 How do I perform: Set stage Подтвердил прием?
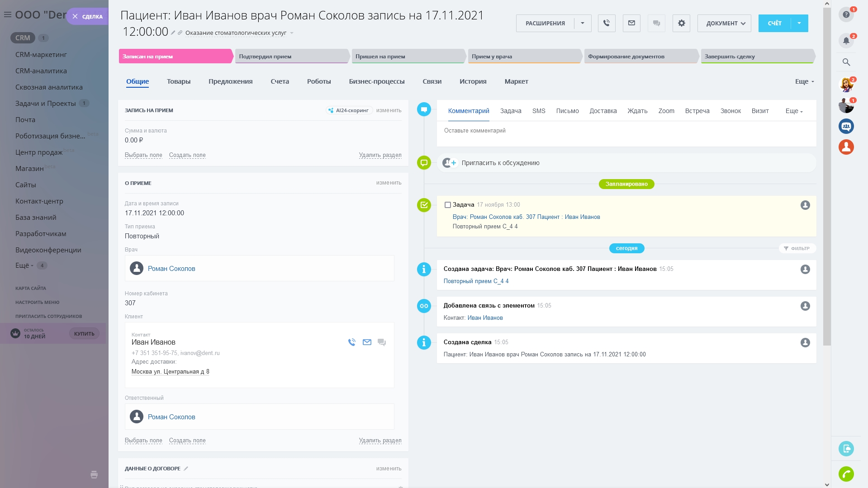tap(292, 56)
